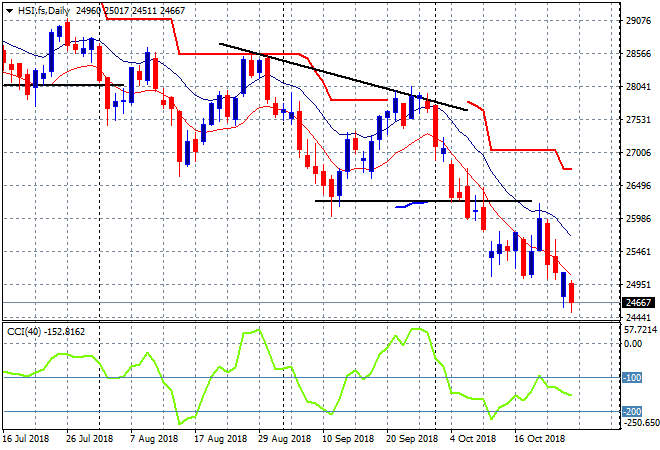
Task: Click the 16 Jul 2018 date label
Action: [25, 439]
